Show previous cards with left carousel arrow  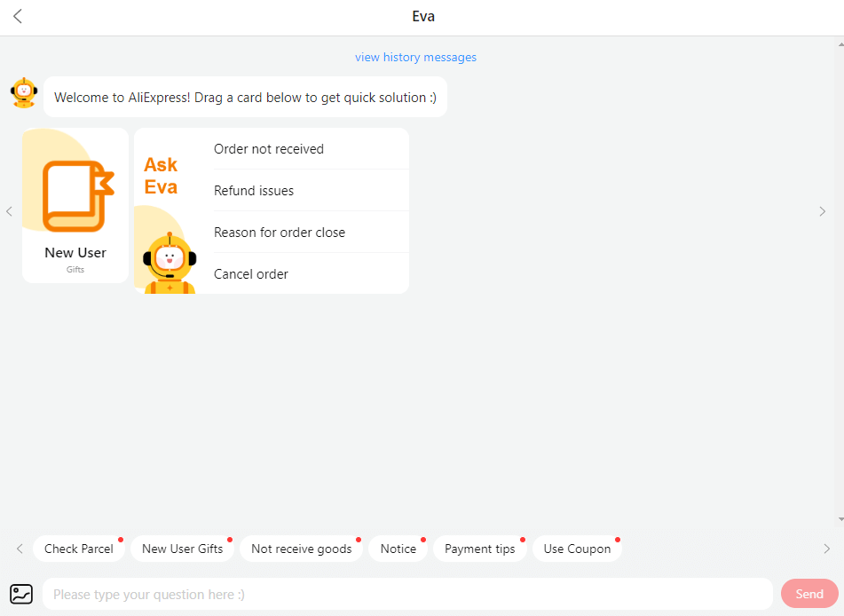click(x=9, y=211)
